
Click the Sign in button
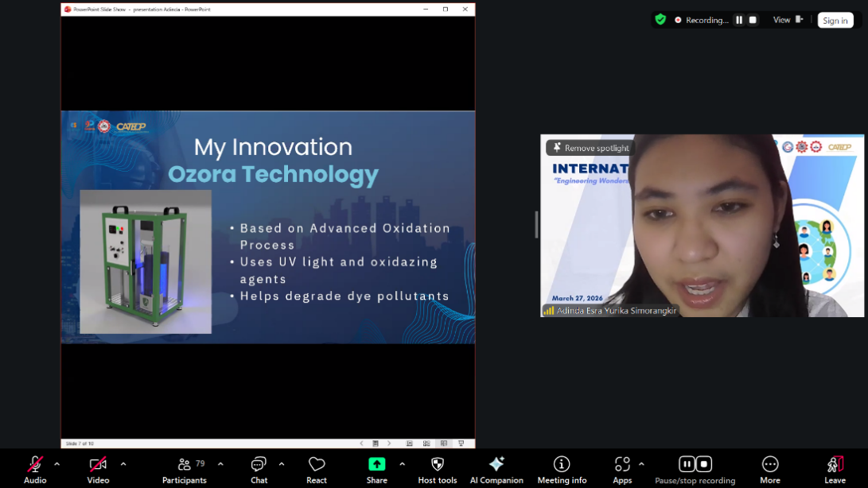coord(835,21)
